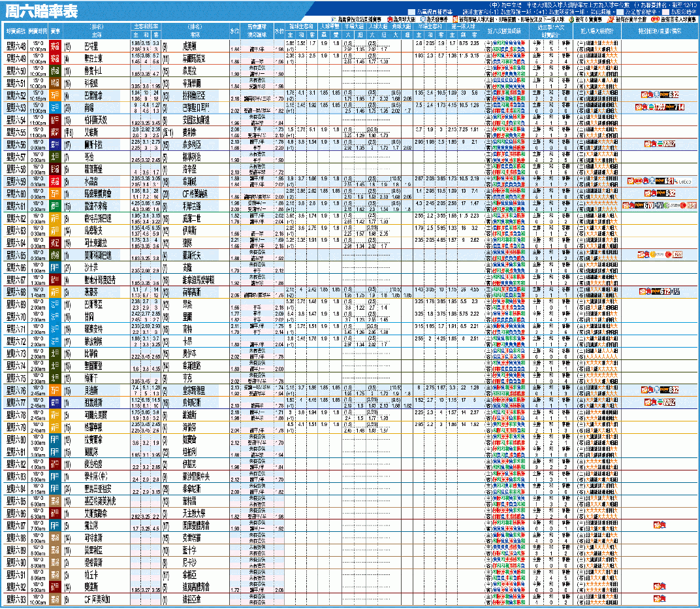The width and height of the screenshot is (700, 609).
Task: Click away team 費利摩
Action: (189, 132)
